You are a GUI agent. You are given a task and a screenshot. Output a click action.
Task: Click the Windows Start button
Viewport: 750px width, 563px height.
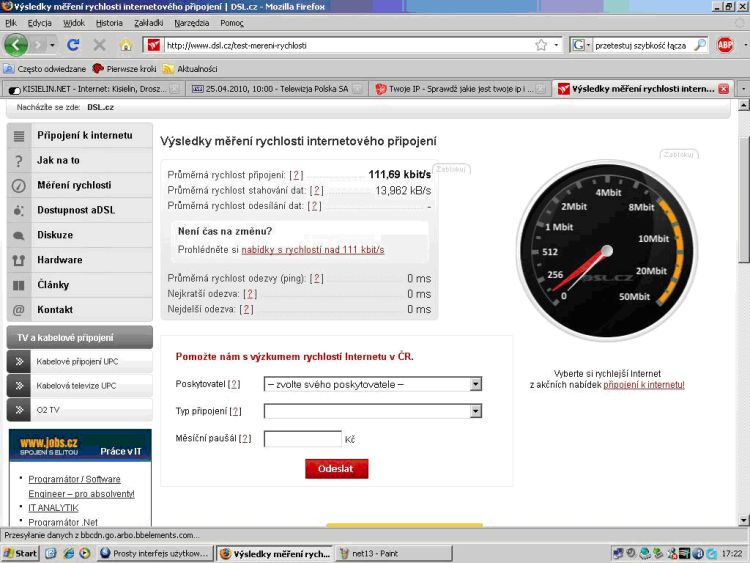click(20, 553)
